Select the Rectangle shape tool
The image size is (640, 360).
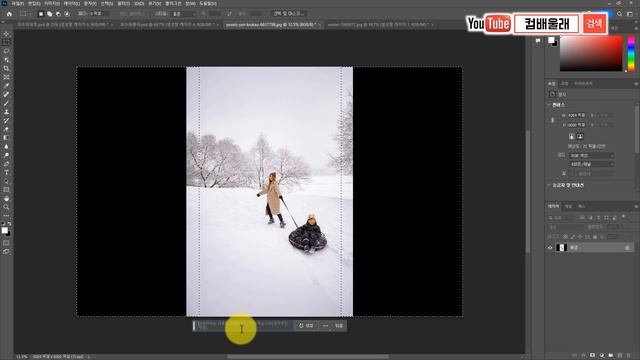click(6, 190)
